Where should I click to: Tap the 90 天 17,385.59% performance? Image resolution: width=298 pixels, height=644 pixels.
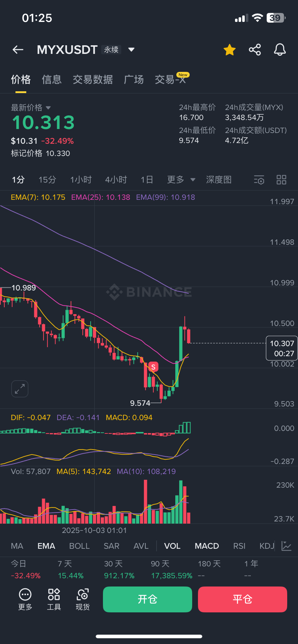(172, 570)
